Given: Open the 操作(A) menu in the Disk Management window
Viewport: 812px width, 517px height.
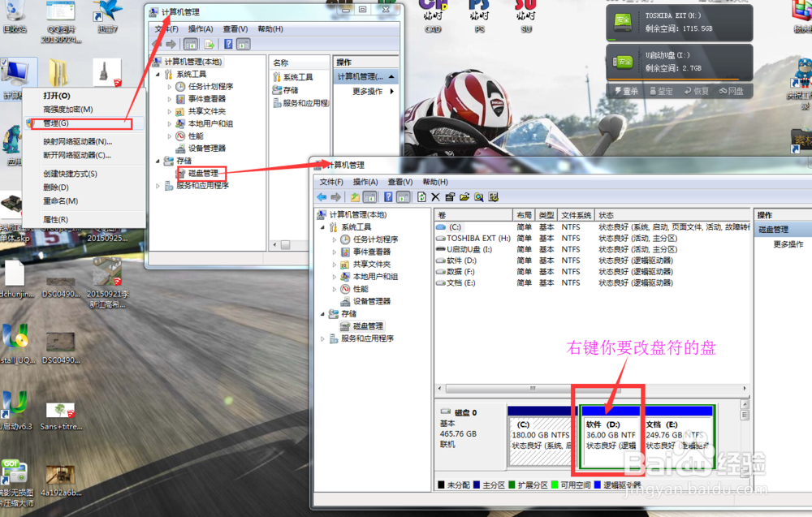Looking at the screenshot, I should point(365,182).
